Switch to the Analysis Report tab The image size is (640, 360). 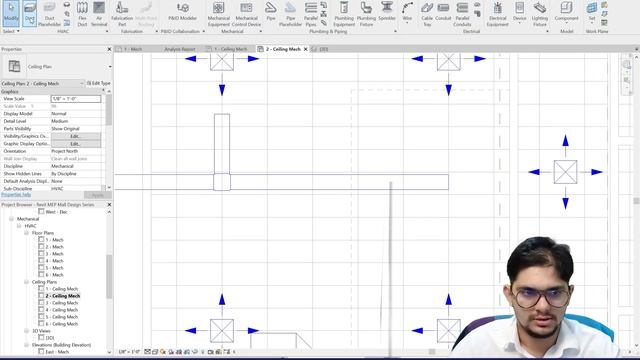coord(180,49)
